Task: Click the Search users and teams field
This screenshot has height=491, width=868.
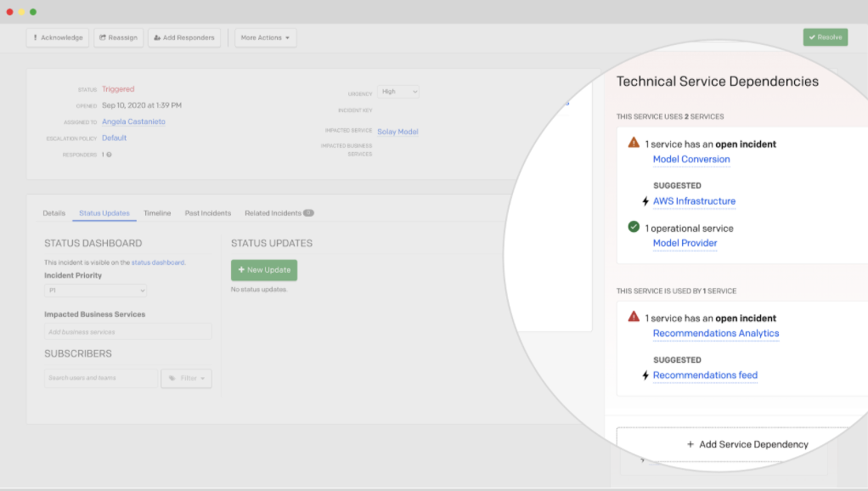Action: tap(101, 378)
